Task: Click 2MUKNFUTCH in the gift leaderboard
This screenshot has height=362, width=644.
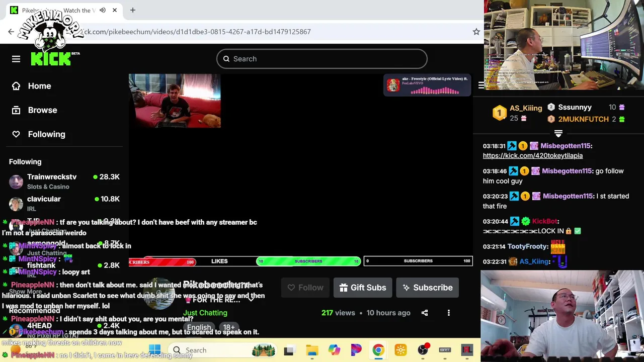Action: [x=583, y=119]
